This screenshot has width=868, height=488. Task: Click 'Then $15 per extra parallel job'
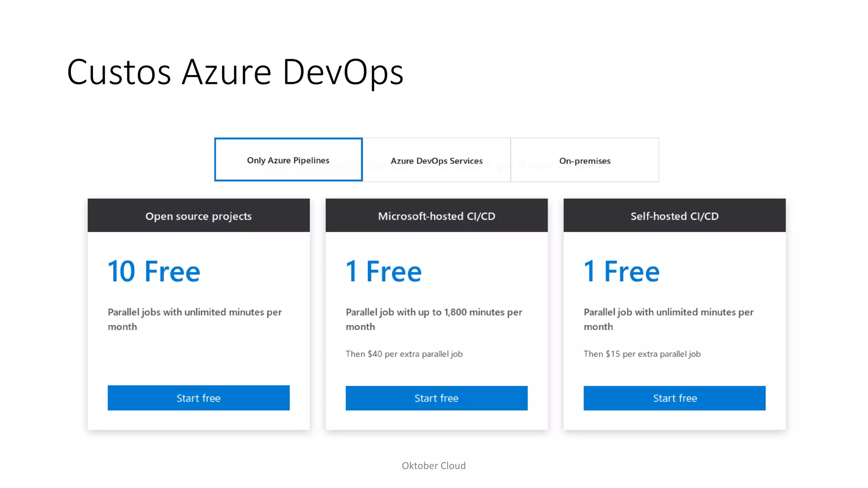click(x=642, y=354)
